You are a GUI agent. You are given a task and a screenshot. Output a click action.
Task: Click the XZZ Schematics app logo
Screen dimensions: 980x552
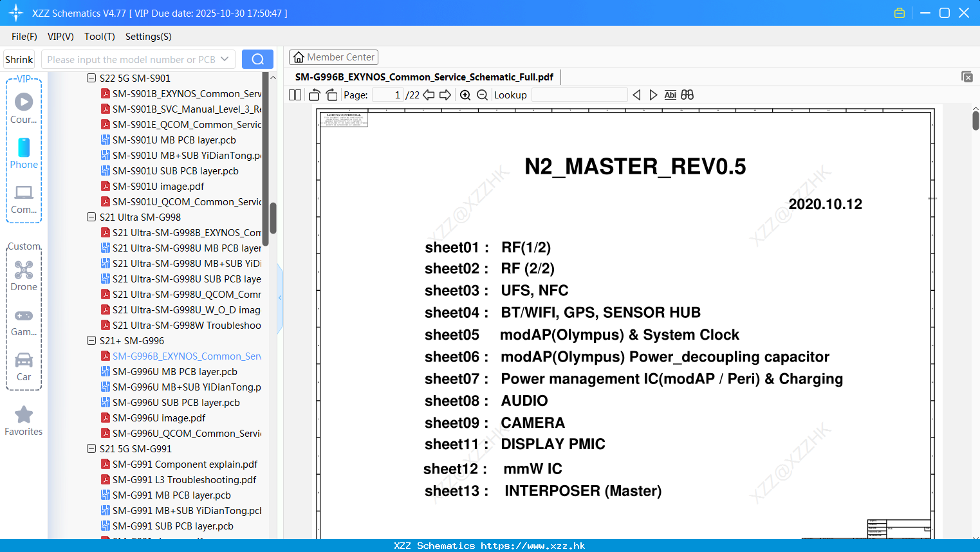pos(16,13)
